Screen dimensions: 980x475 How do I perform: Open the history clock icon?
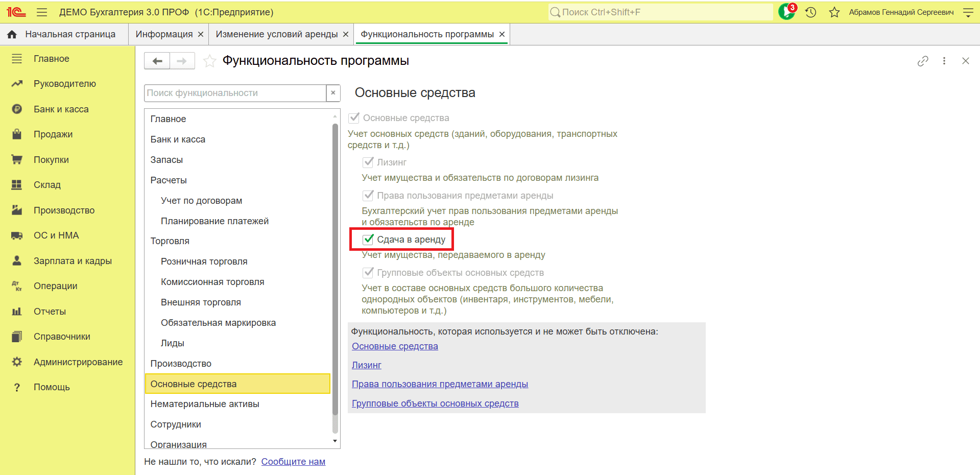(811, 12)
